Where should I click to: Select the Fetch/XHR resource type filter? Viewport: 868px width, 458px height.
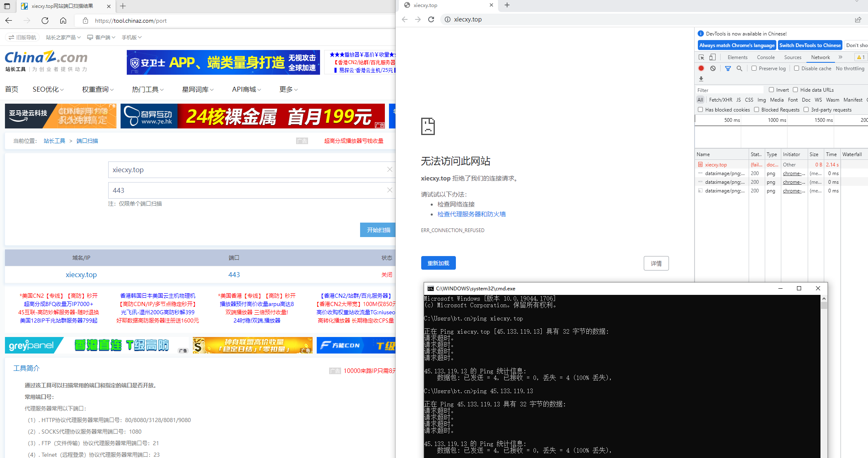point(721,100)
